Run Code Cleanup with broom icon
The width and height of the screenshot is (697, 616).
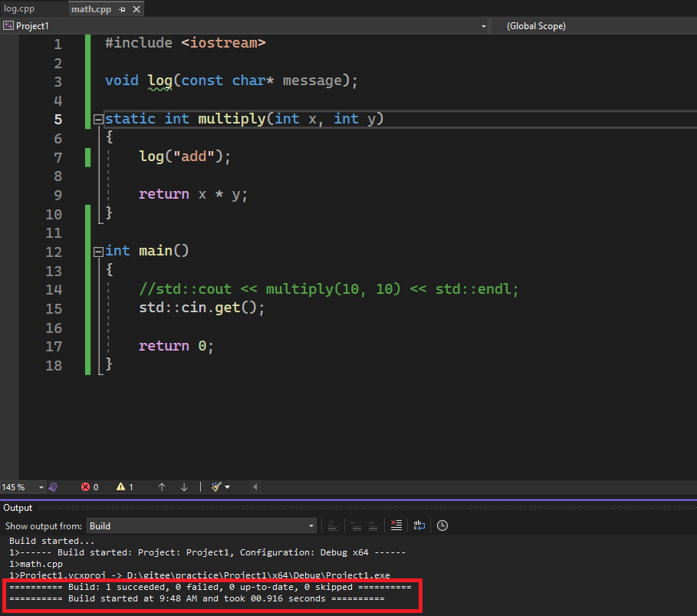click(216, 487)
